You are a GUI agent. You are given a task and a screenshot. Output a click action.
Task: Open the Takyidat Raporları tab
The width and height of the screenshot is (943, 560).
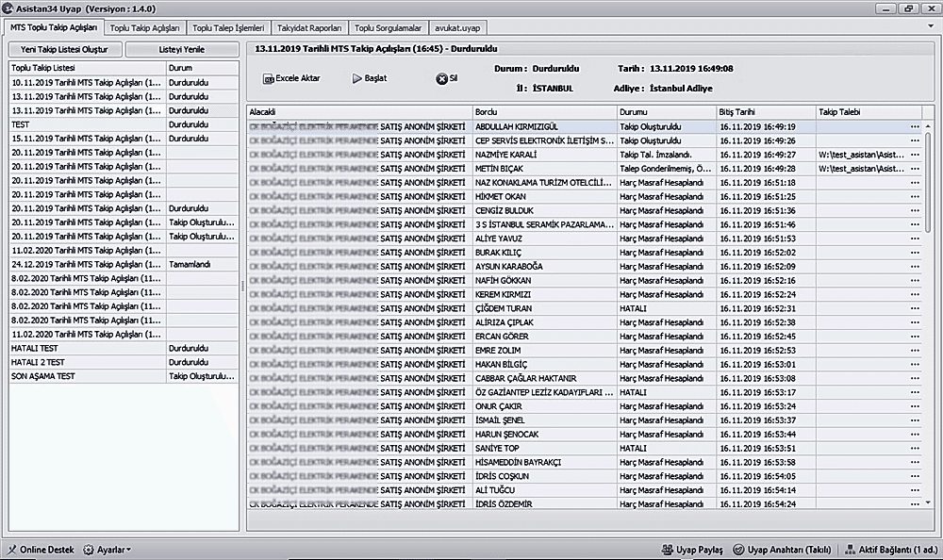(x=309, y=28)
